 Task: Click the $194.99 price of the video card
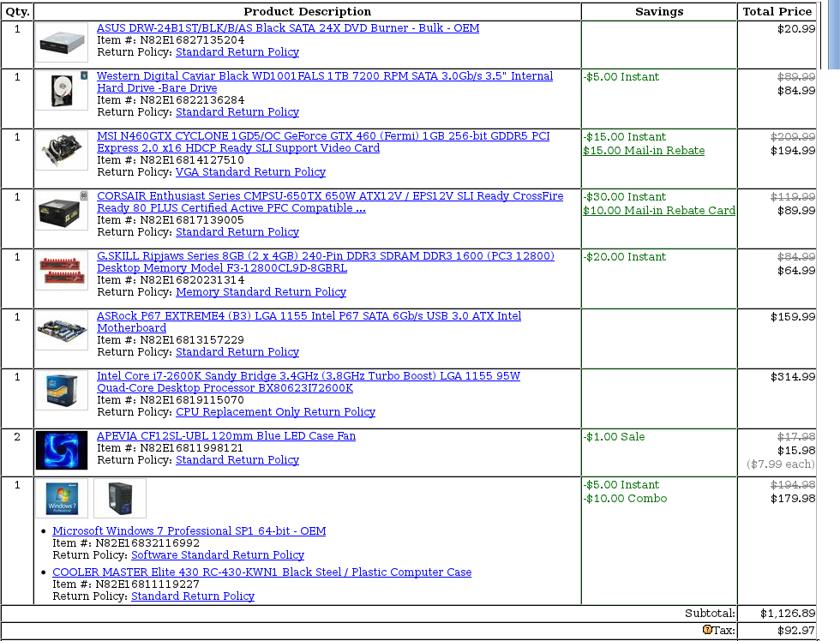[793, 151]
